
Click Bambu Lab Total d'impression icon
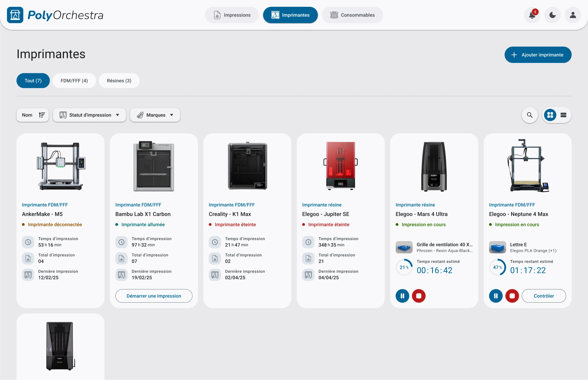(x=122, y=258)
